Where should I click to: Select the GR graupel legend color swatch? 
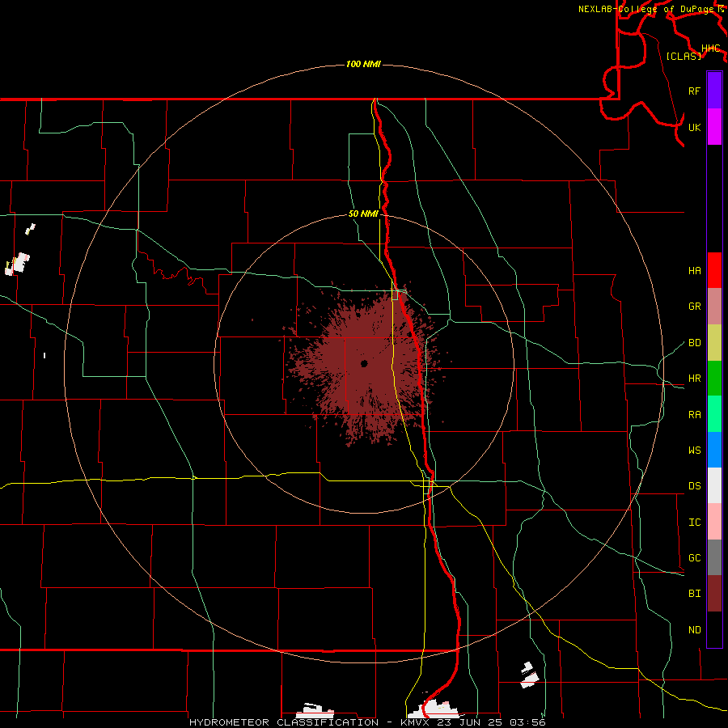[x=714, y=307]
